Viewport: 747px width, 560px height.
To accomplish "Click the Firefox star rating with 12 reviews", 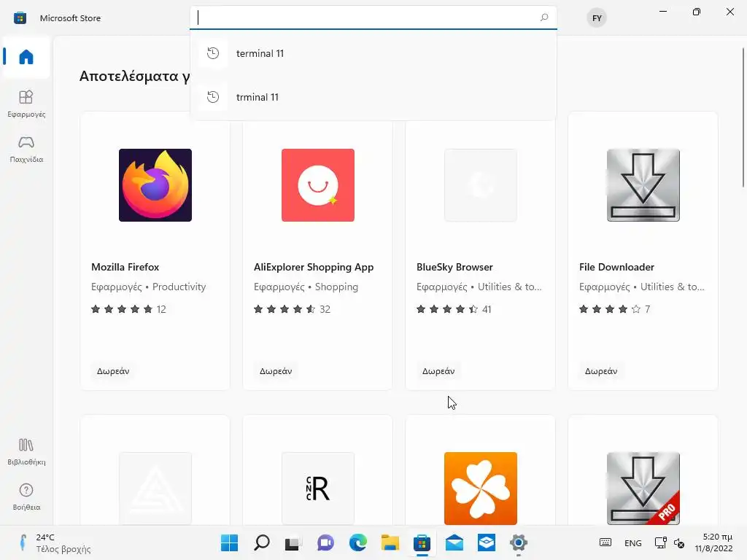I will [128, 309].
